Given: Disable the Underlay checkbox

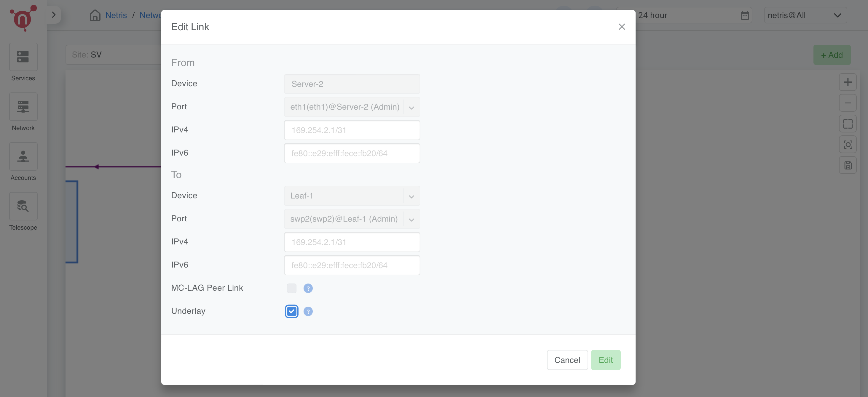Looking at the screenshot, I should [x=291, y=311].
